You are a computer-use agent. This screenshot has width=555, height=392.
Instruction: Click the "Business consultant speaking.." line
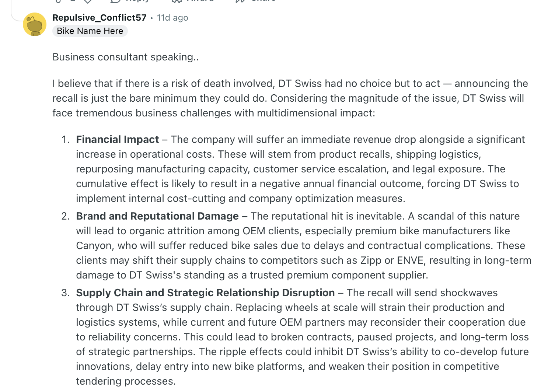click(126, 57)
